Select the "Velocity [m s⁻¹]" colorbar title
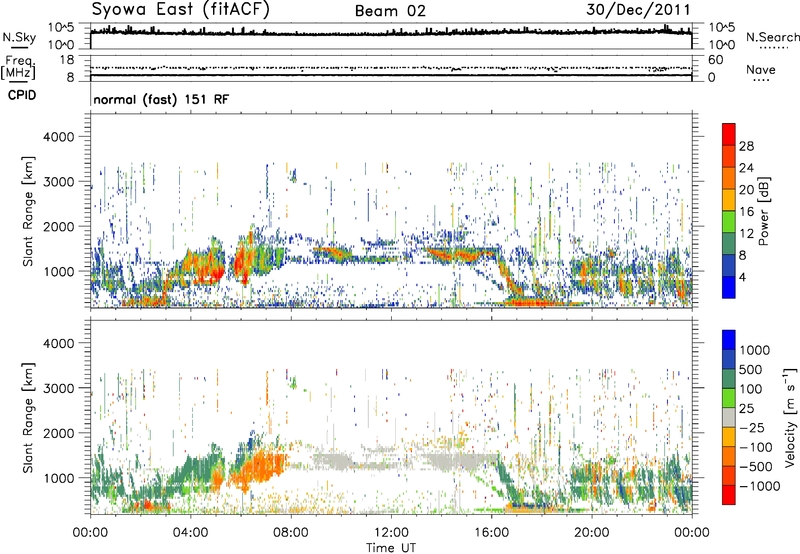 pyautogui.click(x=790, y=417)
